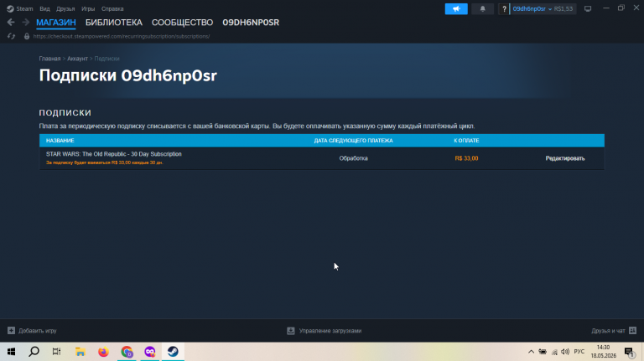Click the Аккаунт breadcrumb link
Viewport: 644px width, 361px height.
point(77,59)
